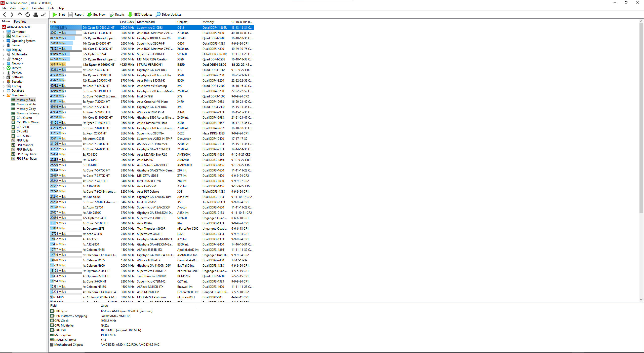Switch to the Menu tab in sidebar

point(6,21)
